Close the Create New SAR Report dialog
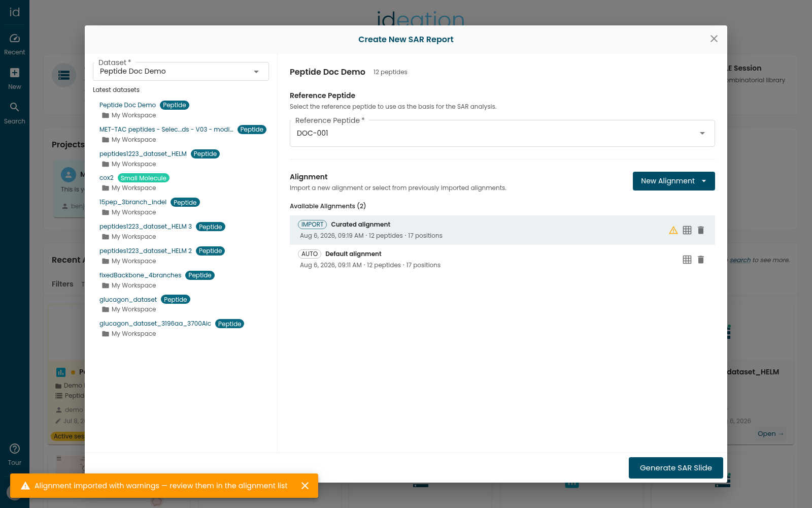The height and width of the screenshot is (508, 812). pyautogui.click(x=714, y=39)
